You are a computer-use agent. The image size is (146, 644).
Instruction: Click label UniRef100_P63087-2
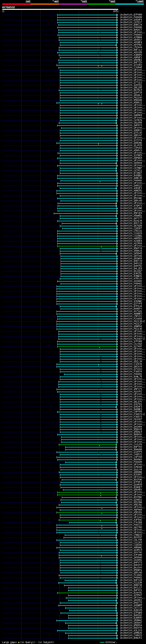(132, 339)
